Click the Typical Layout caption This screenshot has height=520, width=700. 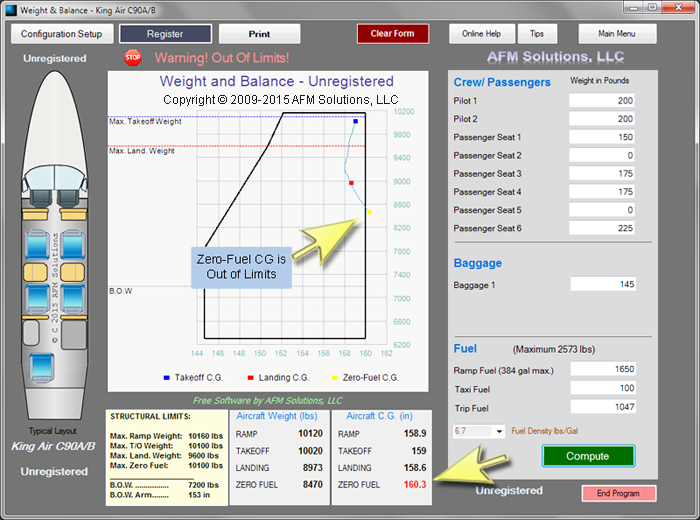pyautogui.click(x=53, y=431)
